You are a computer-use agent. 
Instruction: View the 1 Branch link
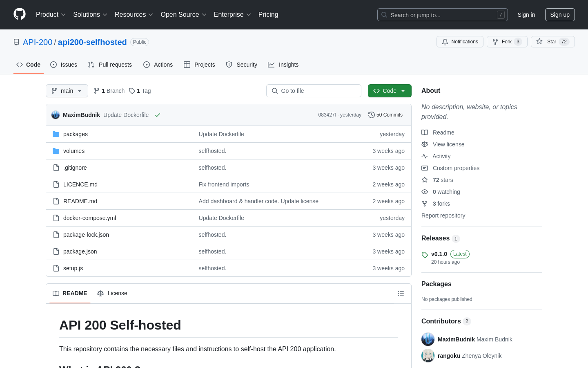pyautogui.click(x=109, y=91)
